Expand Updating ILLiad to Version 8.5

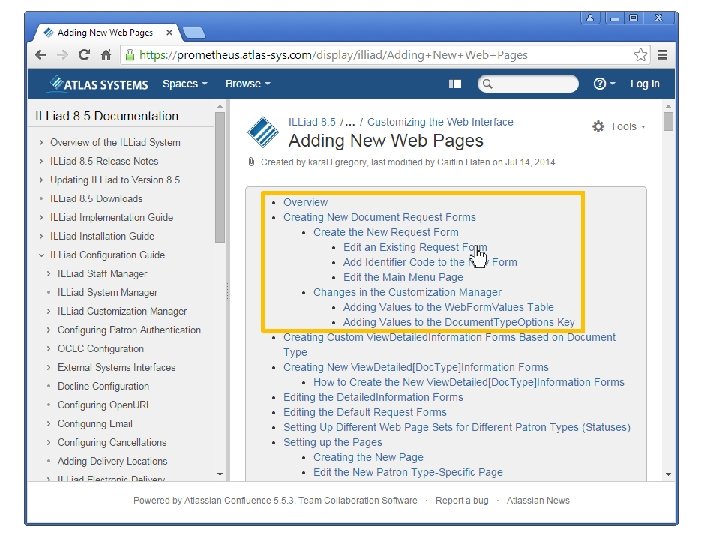point(42,180)
